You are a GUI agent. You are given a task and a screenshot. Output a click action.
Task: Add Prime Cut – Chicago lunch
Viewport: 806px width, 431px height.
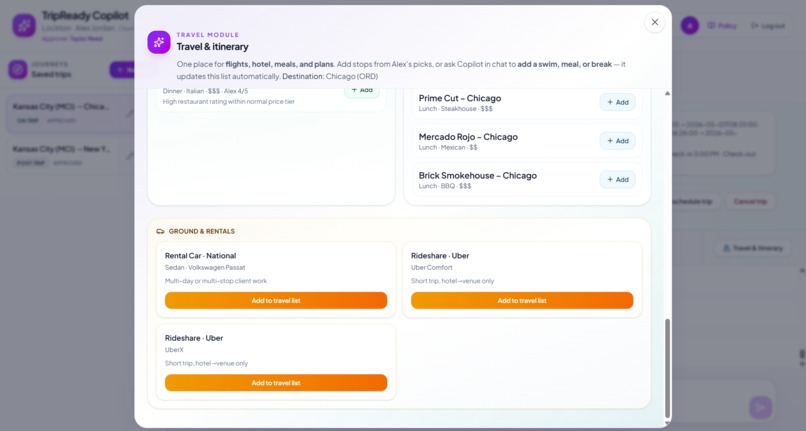[x=617, y=102]
